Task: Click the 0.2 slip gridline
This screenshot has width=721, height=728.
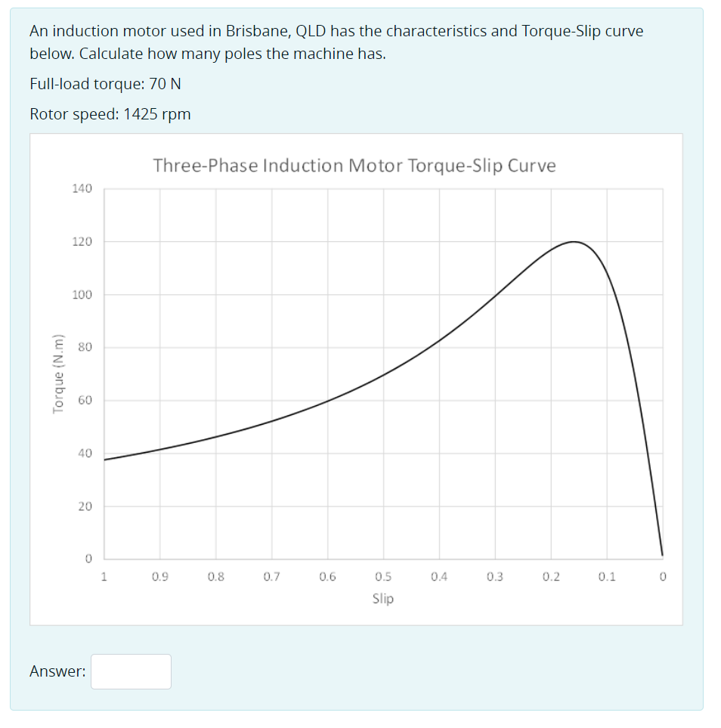Action: (550, 378)
